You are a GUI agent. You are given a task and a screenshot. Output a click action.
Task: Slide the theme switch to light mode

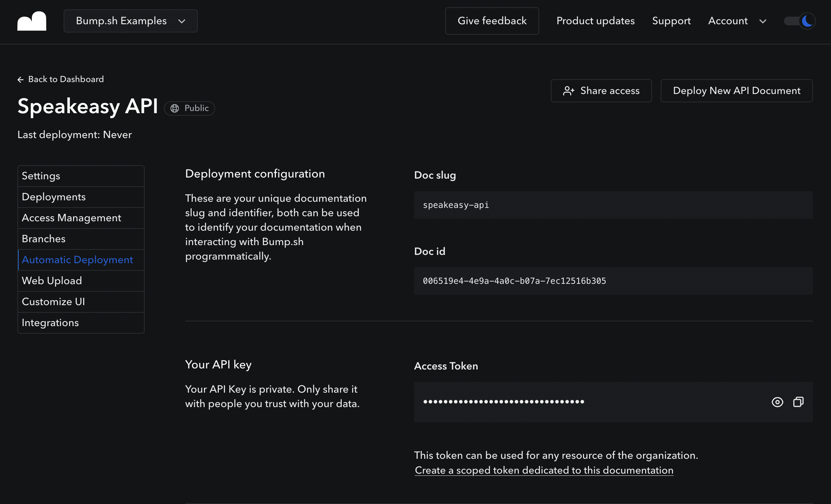click(799, 21)
